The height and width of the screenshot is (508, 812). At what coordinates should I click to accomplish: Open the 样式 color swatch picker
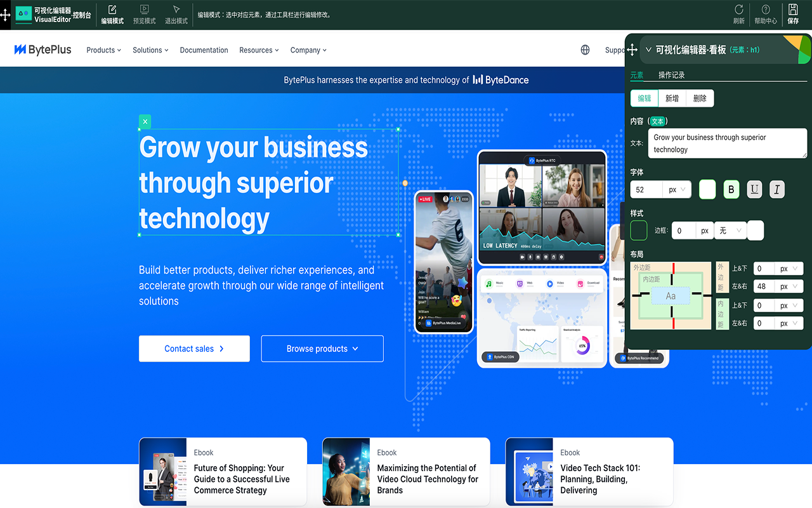coord(638,230)
